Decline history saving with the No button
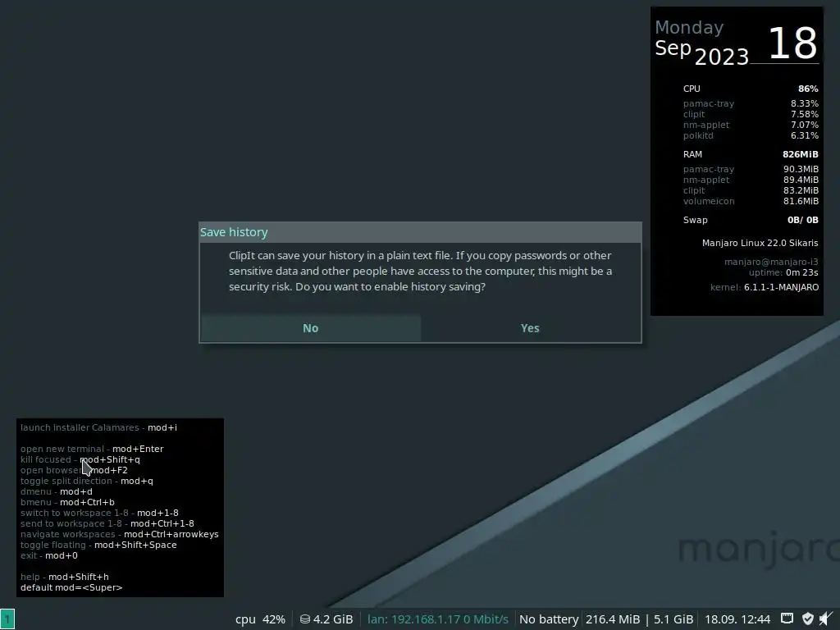The image size is (840, 630). point(310,328)
